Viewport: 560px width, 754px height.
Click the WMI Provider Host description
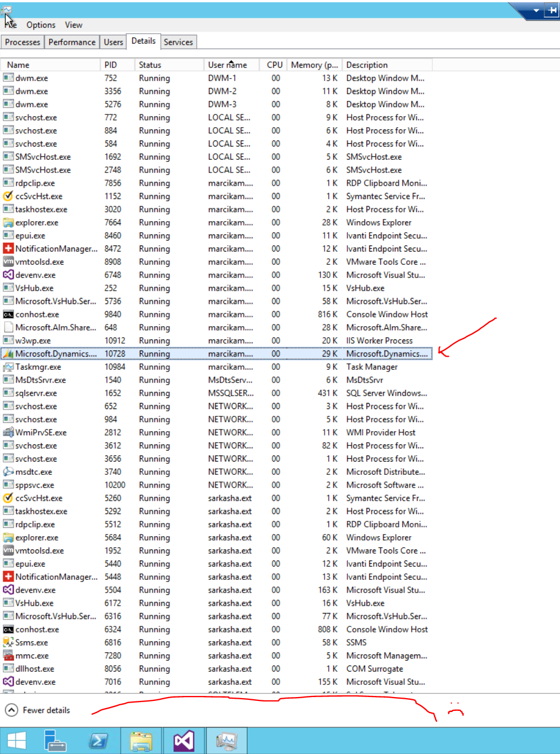381,432
